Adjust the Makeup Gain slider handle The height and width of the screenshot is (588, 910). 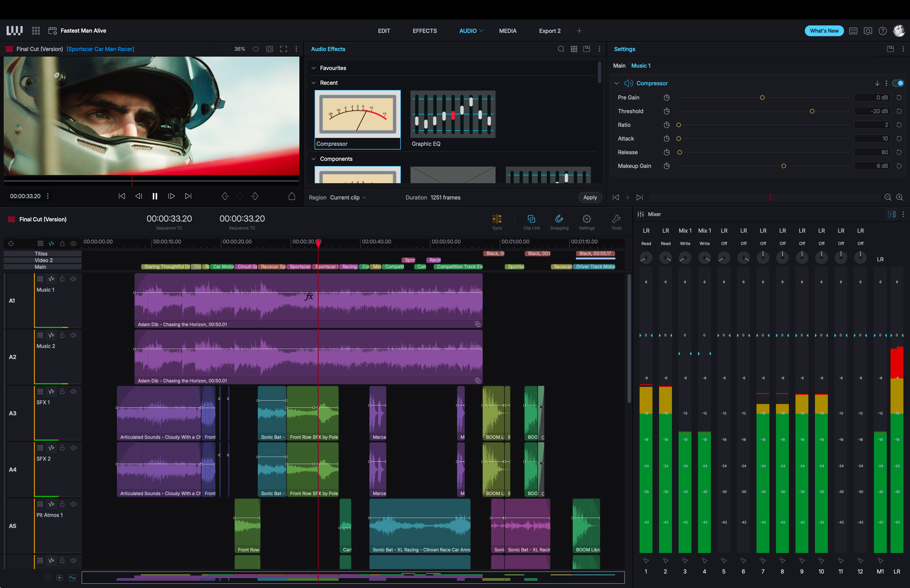tap(783, 166)
